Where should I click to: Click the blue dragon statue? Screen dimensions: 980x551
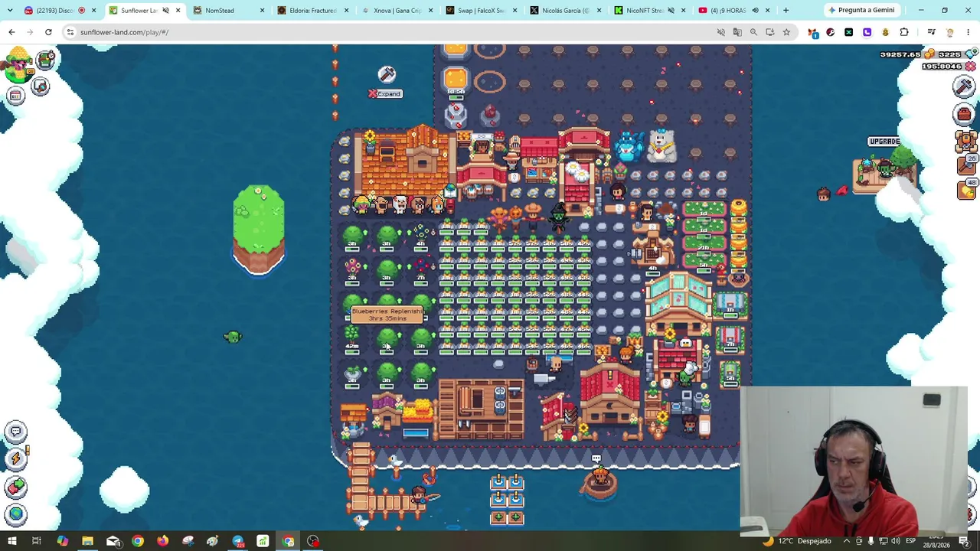point(629,145)
